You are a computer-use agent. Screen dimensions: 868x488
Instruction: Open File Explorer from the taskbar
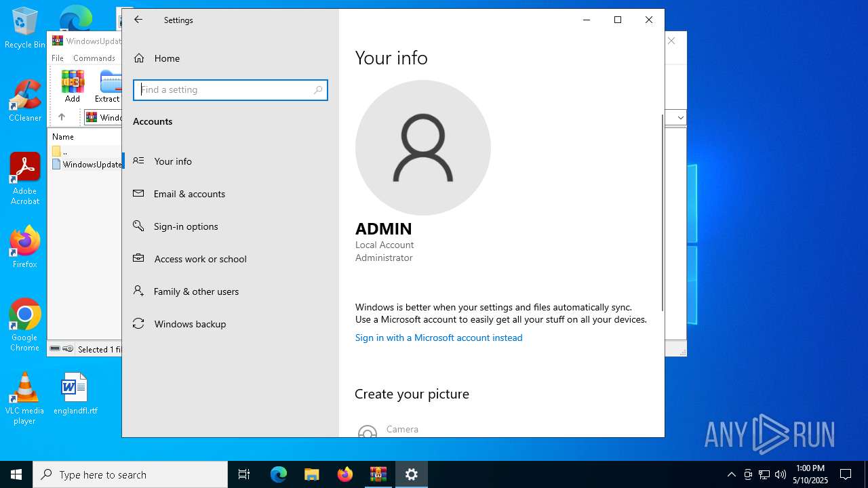[x=311, y=474]
